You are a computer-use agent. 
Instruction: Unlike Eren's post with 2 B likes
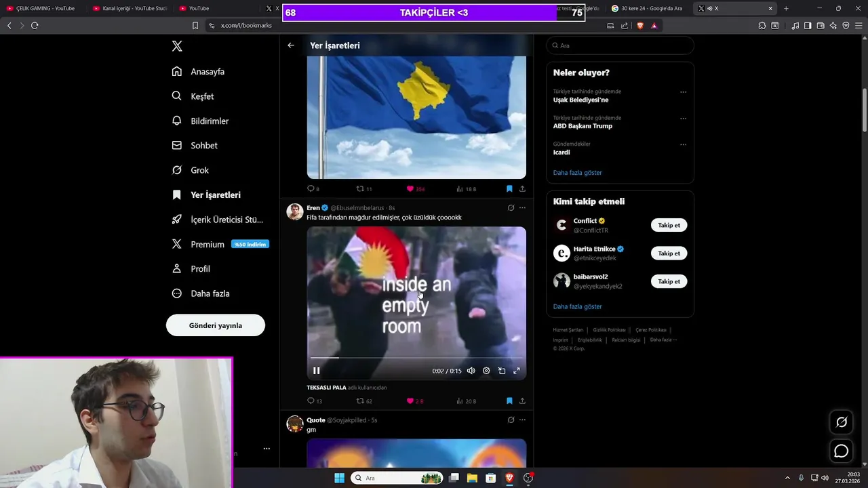(x=414, y=401)
